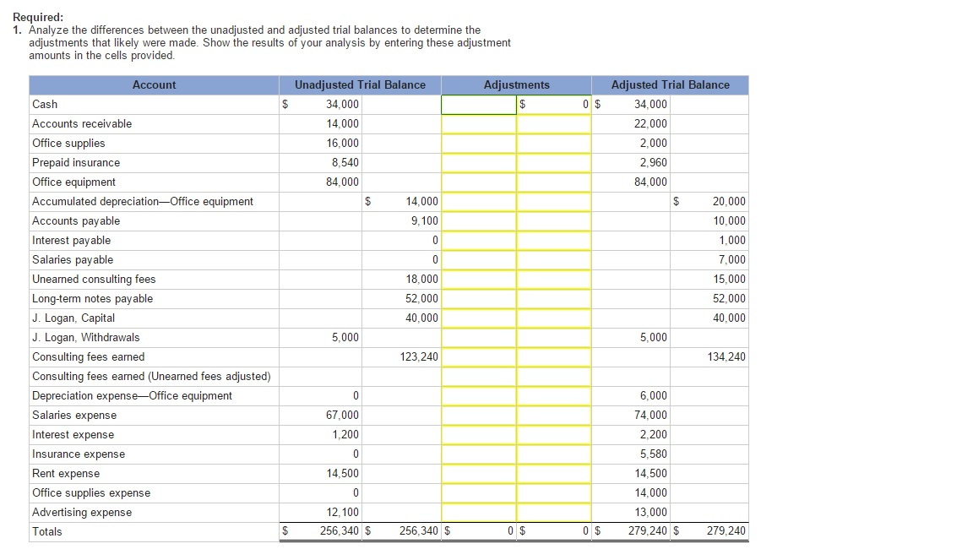Select the Advertising expense adjustment cell

point(477,512)
